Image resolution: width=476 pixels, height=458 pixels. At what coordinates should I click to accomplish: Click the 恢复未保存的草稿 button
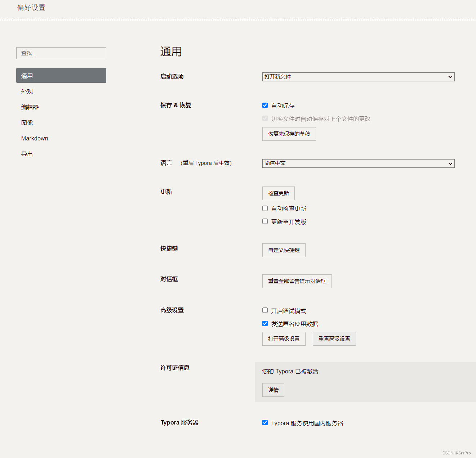(289, 134)
